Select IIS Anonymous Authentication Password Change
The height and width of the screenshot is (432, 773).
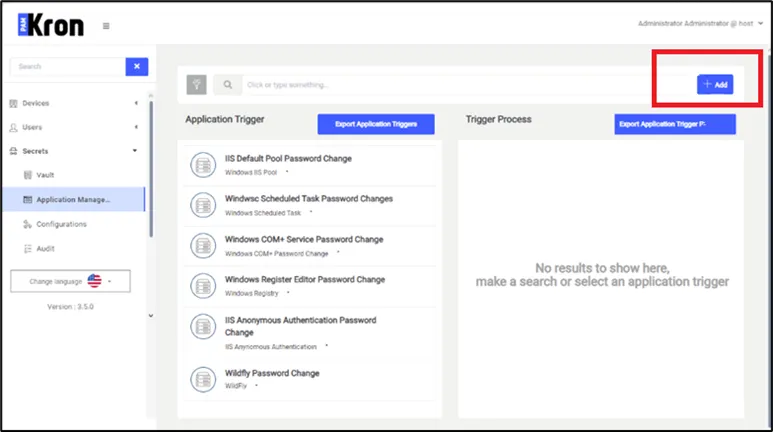pyautogui.click(x=310, y=333)
